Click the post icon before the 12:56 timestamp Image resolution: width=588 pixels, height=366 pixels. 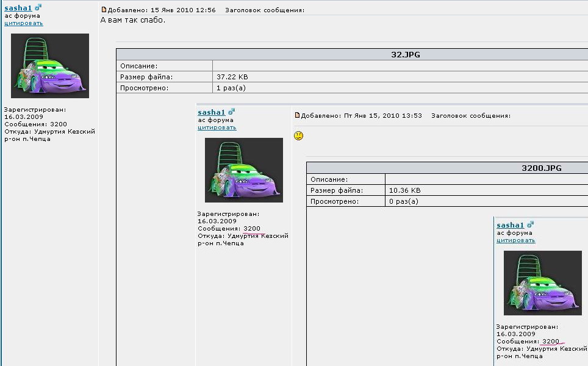(104, 10)
